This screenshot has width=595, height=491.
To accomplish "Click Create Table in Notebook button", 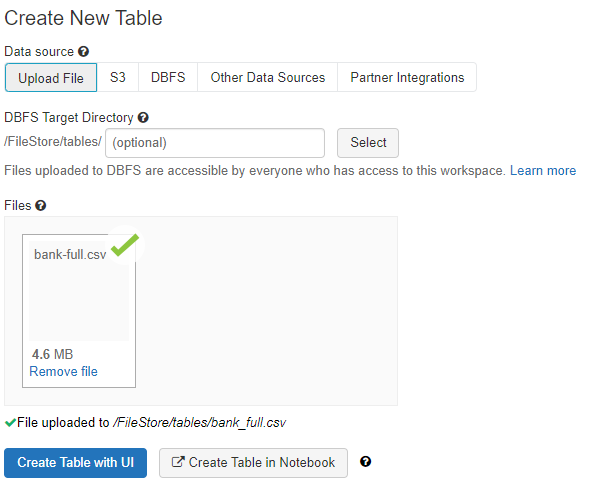I will pos(253,463).
